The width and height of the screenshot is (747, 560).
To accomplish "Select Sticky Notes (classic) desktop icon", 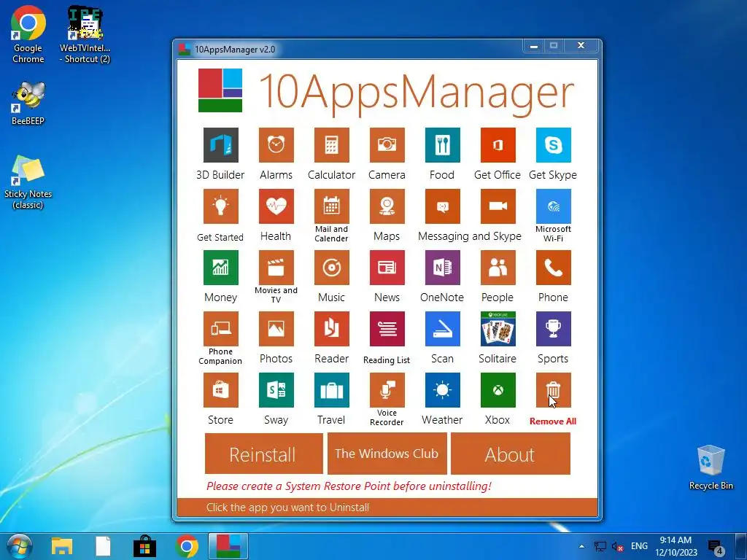I will [28, 182].
